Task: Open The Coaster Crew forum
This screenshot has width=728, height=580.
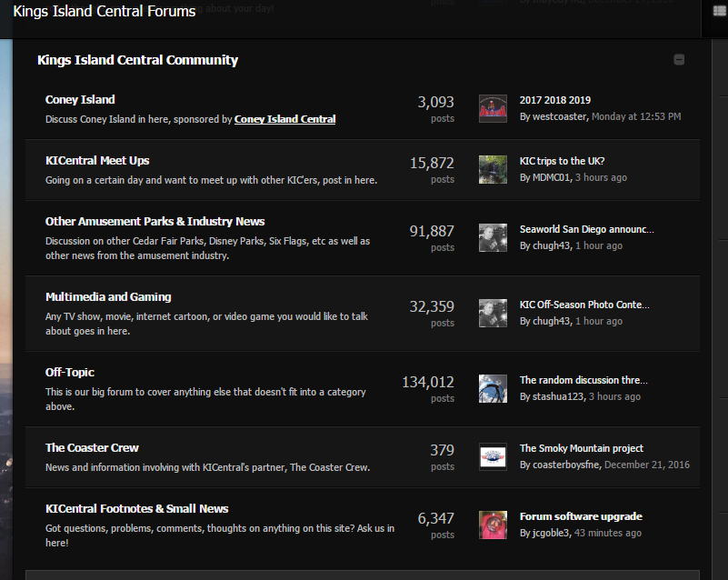Action: click(x=92, y=448)
